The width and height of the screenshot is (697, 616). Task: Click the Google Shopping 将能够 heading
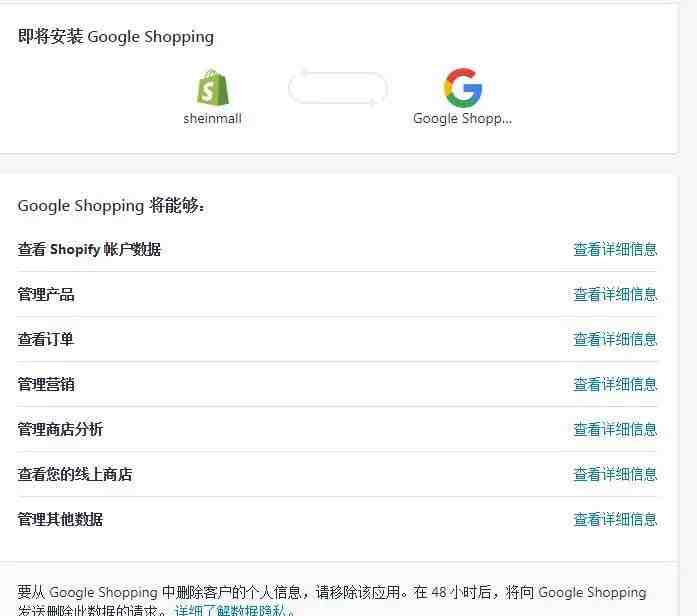[x=111, y=206]
